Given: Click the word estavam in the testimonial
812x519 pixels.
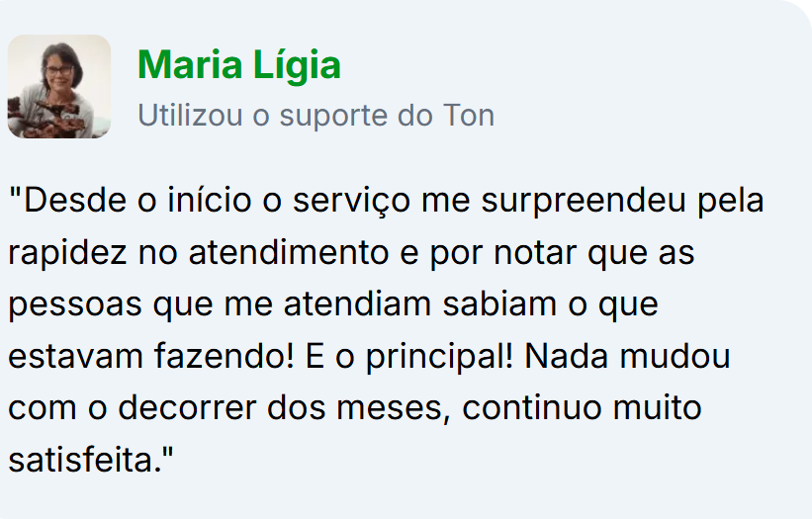Looking at the screenshot, I should [75, 357].
